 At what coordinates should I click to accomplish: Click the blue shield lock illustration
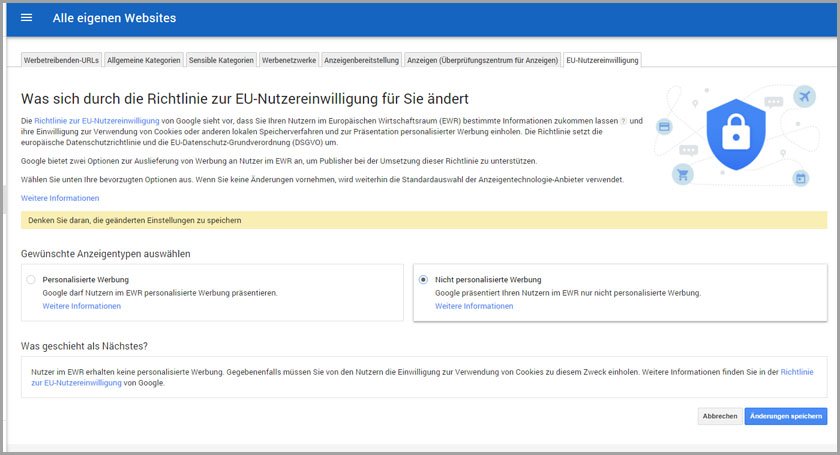point(735,134)
